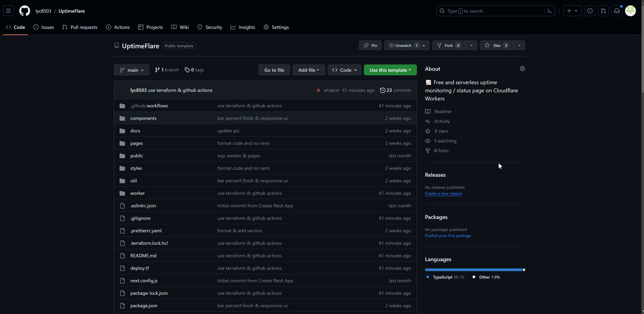Viewport: 644px width, 314px height.
Task: Pin the UptimeFlare repository
Action: [x=370, y=45]
